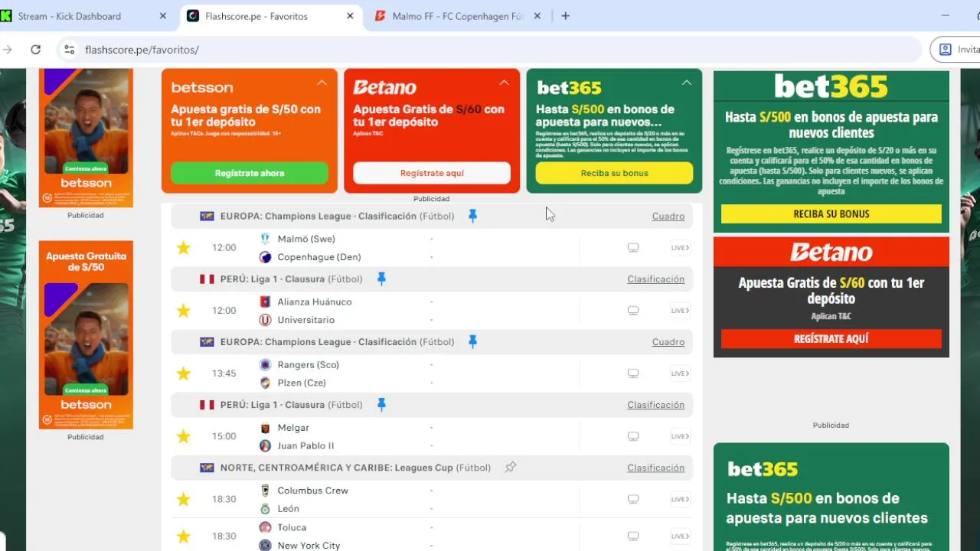Close the Malmo FF - FC Copenhagen tab
This screenshot has height=551, width=980.
pyautogui.click(x=537, y=16)
